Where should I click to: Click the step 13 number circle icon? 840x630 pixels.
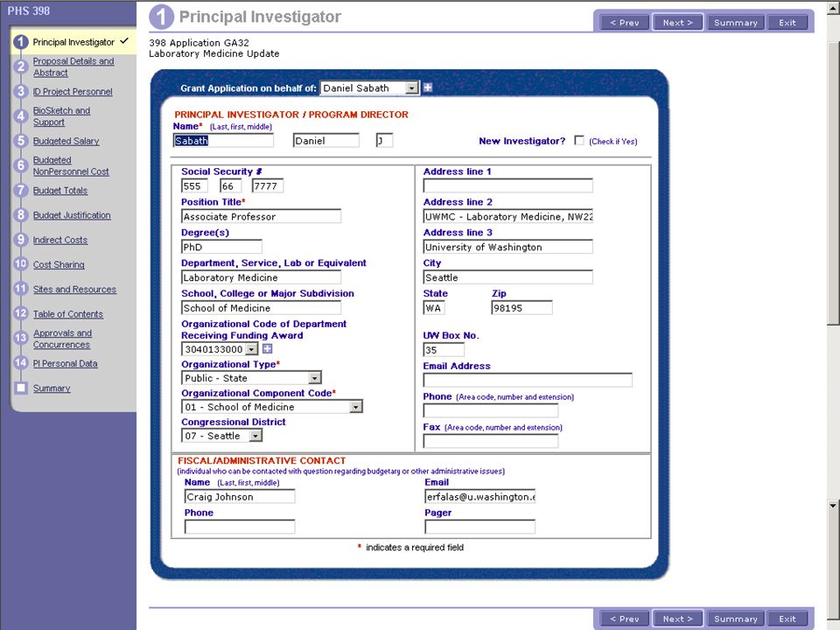coord(21,338)
